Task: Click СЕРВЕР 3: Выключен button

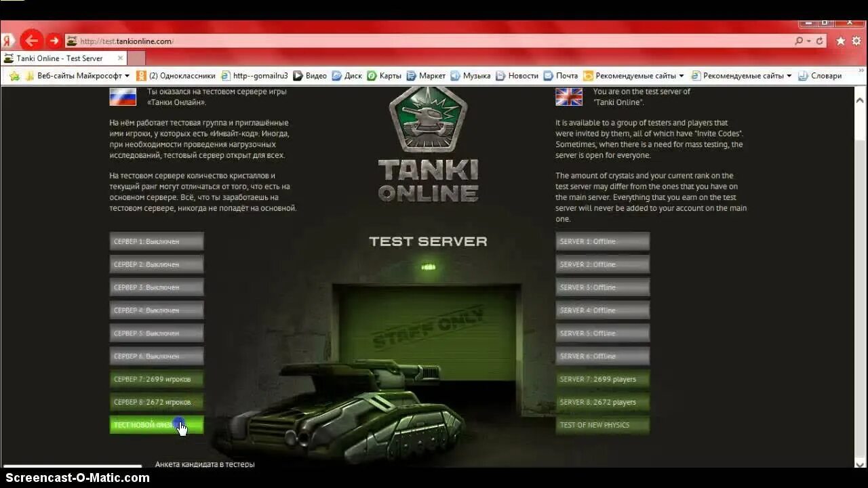Action: [x=157, y=287]
